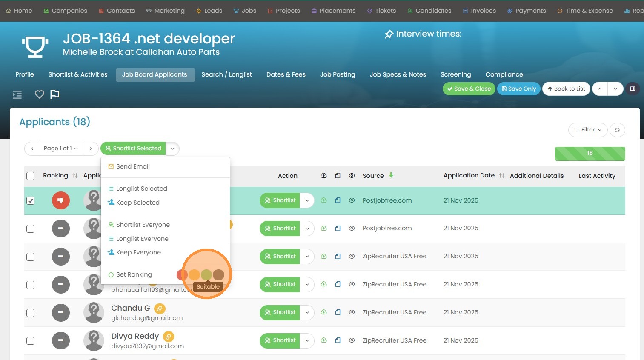The width and height of the screenshot is (644, 360).
Task: Tick the select-all checkbox in table header
Action: click(31, 176)
